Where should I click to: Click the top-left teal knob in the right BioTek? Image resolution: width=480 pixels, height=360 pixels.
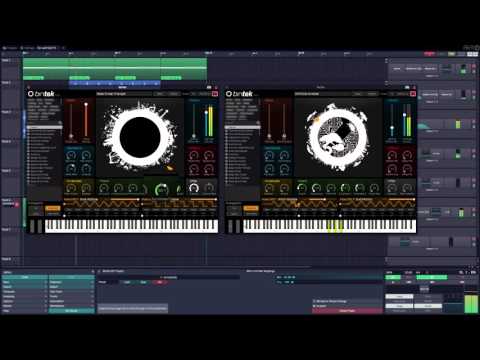[x=269, y=155]
